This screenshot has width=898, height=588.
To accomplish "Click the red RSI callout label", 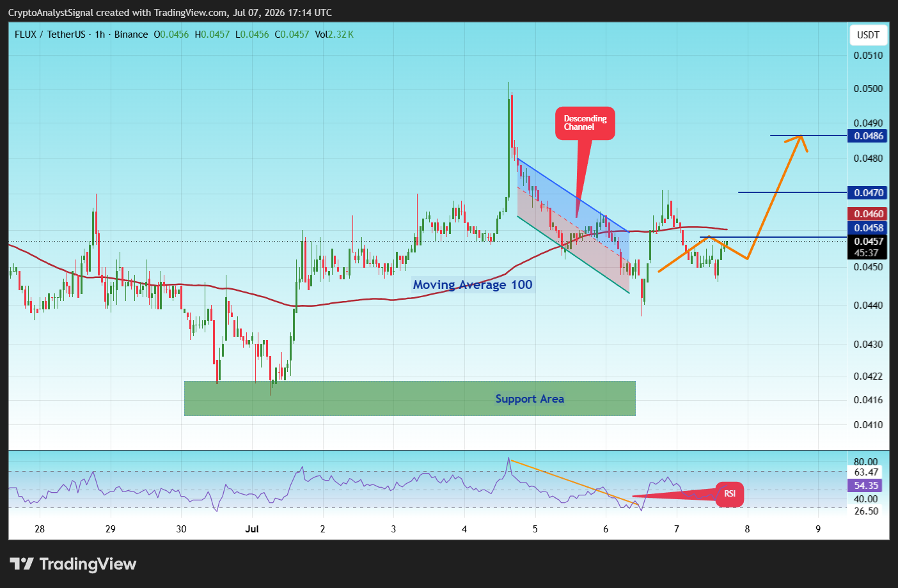I will [730, 494].
